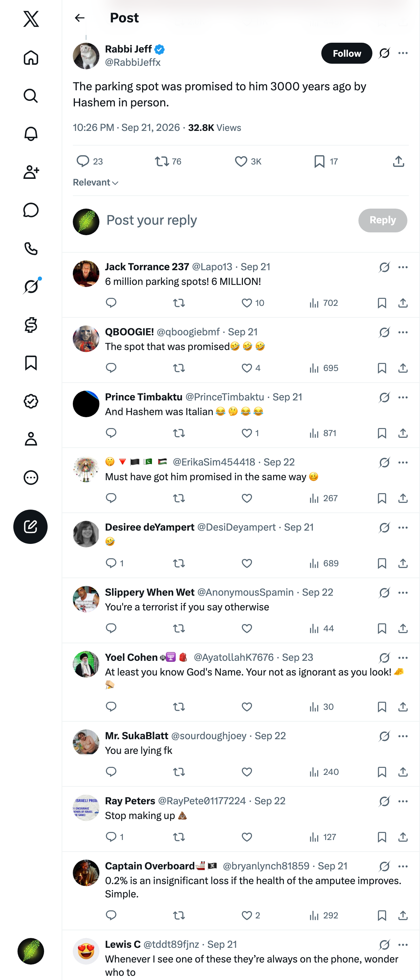Repost the main post with 76 reposts
The height and width of the screenshot is (980, 420).
168,162
